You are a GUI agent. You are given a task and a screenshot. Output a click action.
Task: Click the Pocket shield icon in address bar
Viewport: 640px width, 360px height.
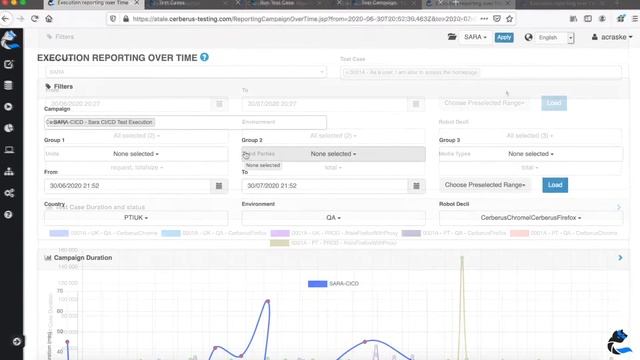pos(497,19)
